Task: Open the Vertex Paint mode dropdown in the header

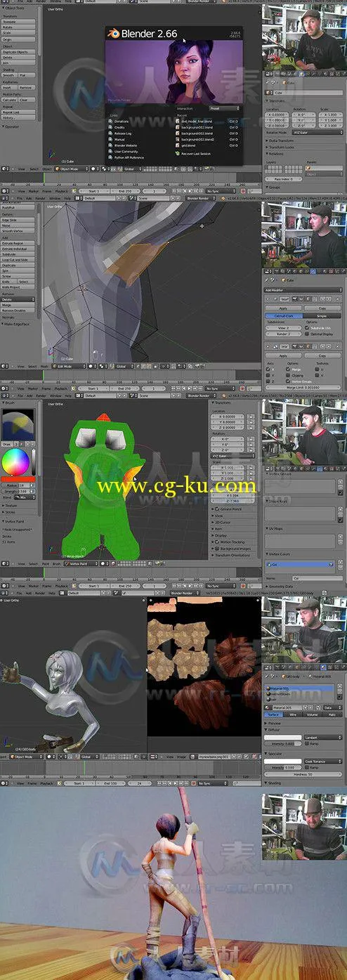Action: click(x=79, y=563)
